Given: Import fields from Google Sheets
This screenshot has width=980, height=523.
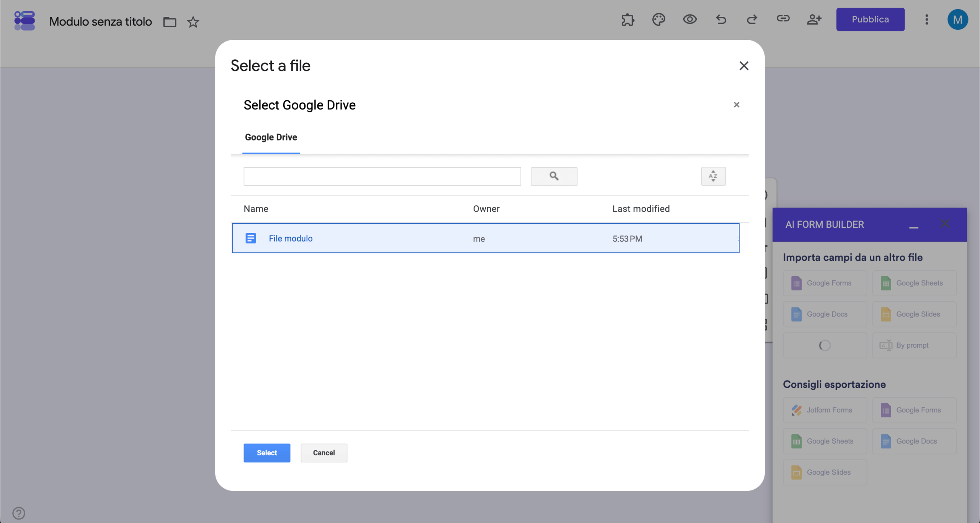Looking at the screenshot, I should point(914,283).
